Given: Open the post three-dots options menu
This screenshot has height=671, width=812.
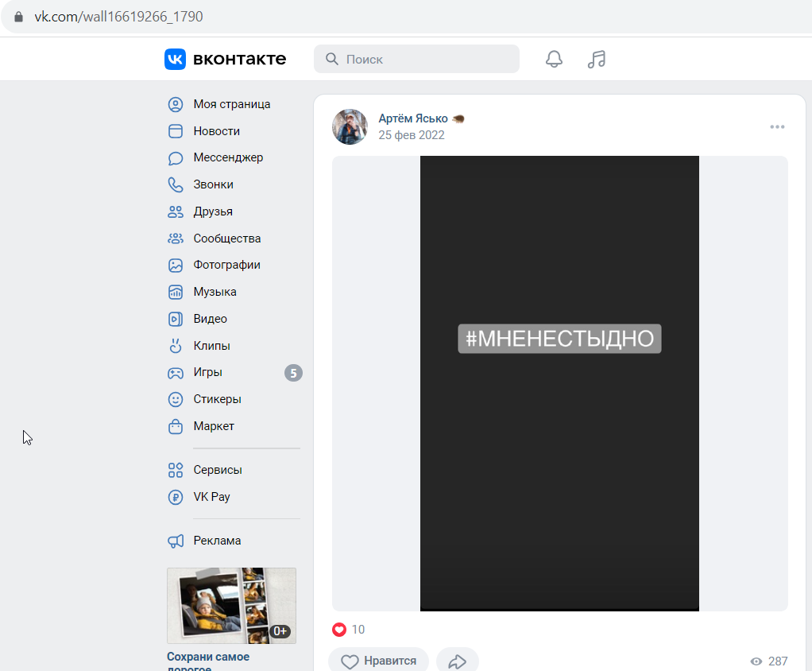Looking at the screenshot, I should (x=777, y=127).
